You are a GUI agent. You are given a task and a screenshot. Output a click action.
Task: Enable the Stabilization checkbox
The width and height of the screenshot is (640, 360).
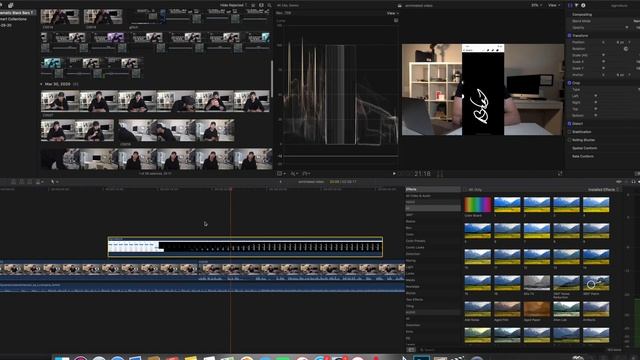(x=569, y=132)
